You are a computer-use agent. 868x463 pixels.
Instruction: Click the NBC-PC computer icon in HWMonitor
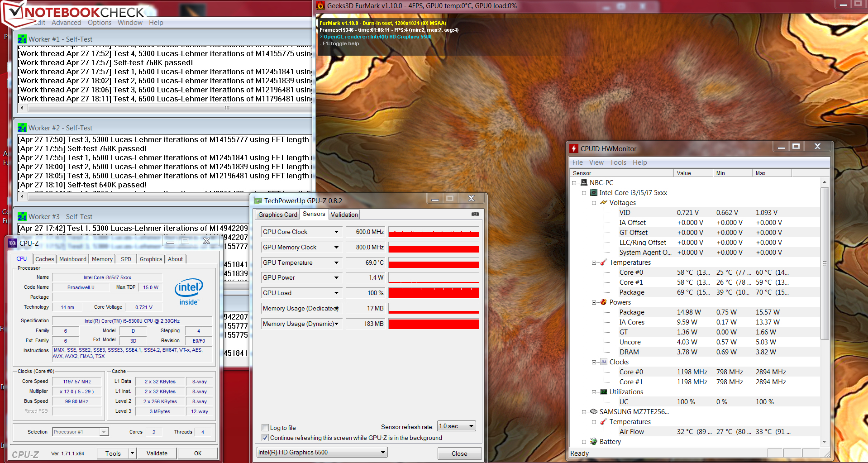point(584,182)
